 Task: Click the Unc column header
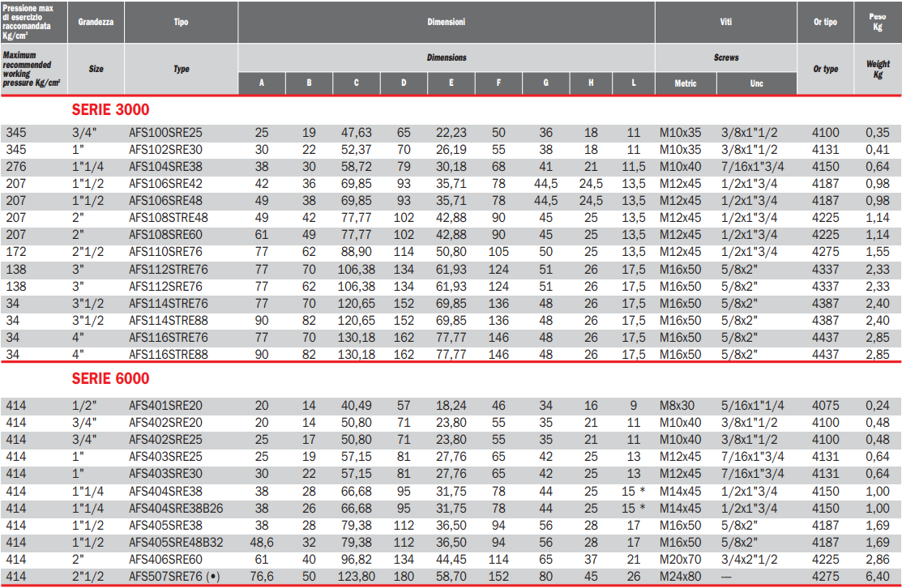[756, 83]
